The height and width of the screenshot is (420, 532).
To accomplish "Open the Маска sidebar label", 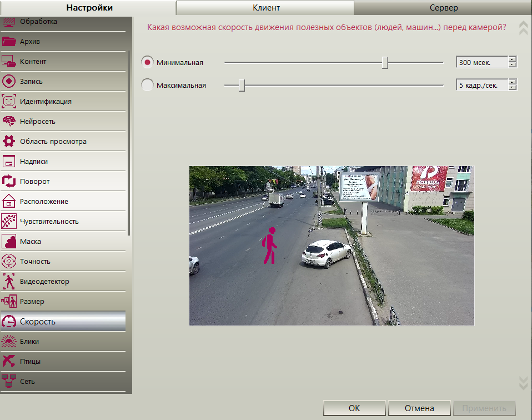I will pos(31,242).
